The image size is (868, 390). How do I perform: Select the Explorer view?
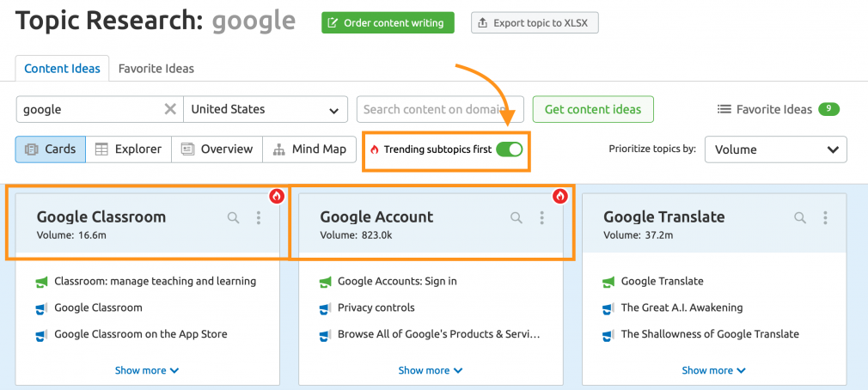[x=128, y=149]
